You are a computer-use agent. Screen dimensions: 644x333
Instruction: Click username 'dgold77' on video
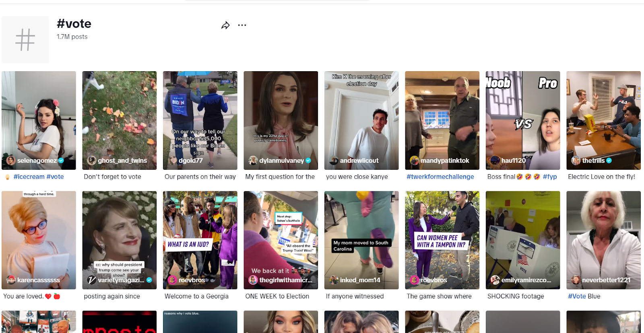[191, 160]
